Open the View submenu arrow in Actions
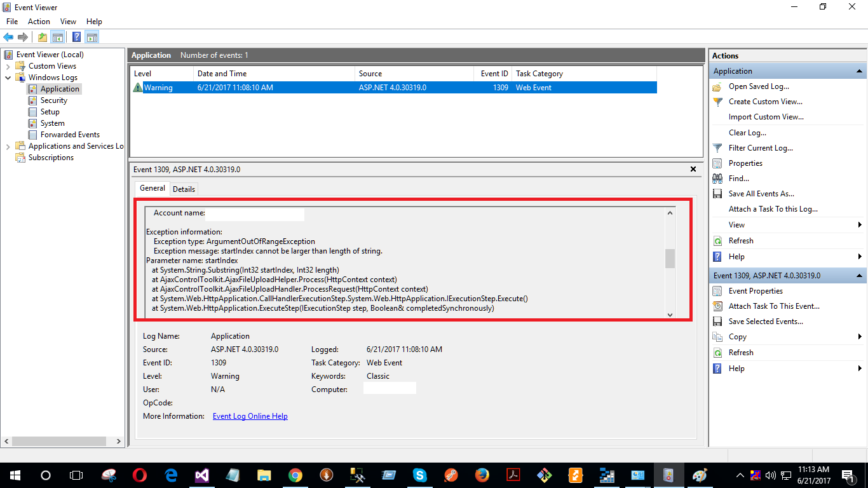The height and width of the screenshot is (488, 868). [x=860, y=225]
